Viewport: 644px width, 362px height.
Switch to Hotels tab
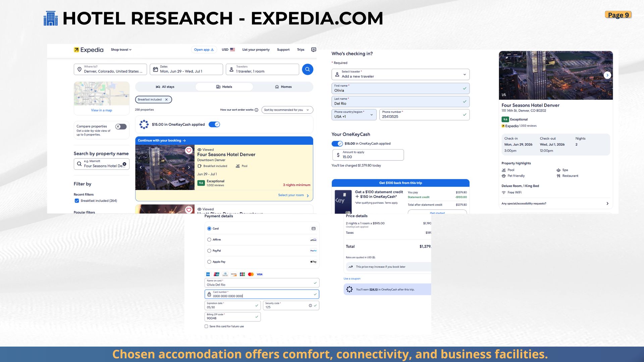[x=224, y=87]
